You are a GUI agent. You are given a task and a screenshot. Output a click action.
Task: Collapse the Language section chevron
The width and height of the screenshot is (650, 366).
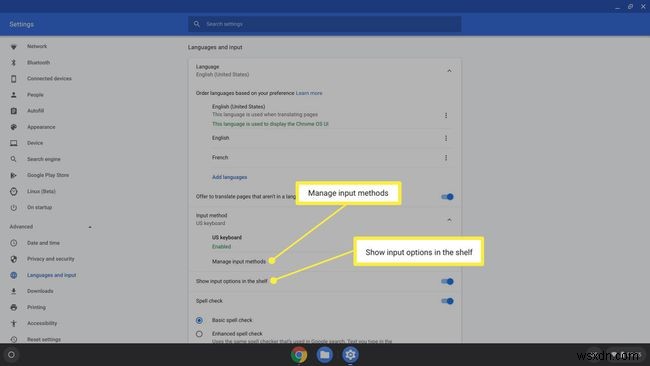pos(449,71)
